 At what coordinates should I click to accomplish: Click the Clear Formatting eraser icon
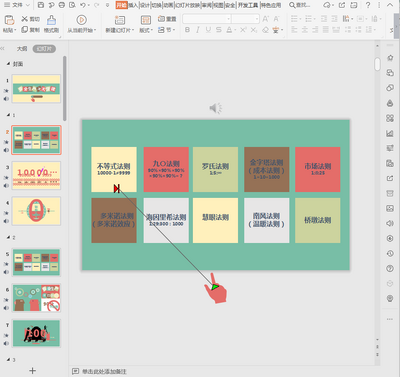[x=265, y=30]
